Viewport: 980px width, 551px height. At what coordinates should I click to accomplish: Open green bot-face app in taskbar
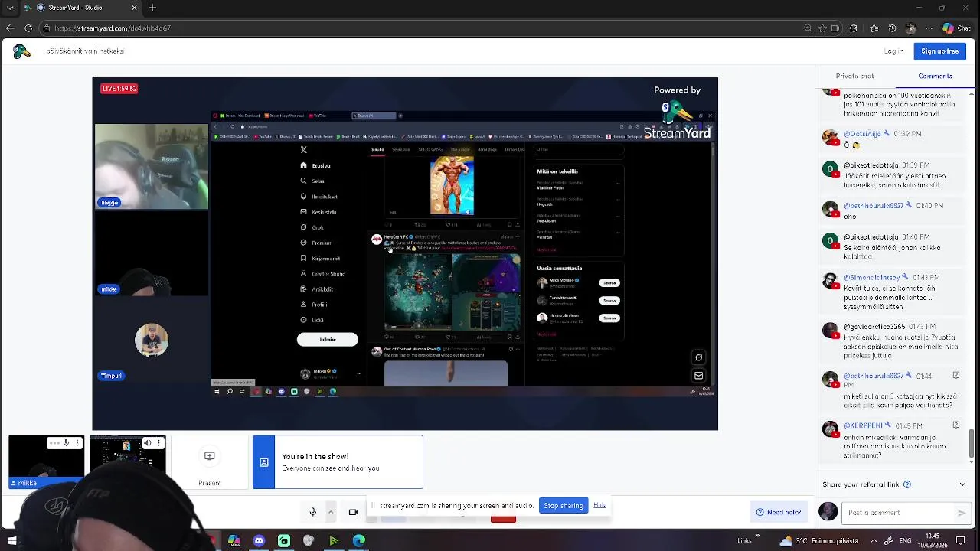tap(284, 541)
